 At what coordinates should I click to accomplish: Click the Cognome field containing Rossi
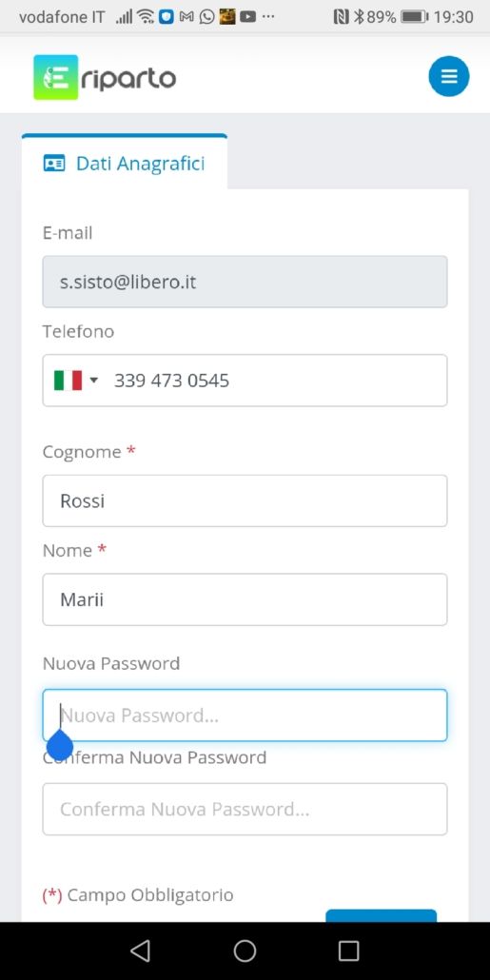pos(245,500)
